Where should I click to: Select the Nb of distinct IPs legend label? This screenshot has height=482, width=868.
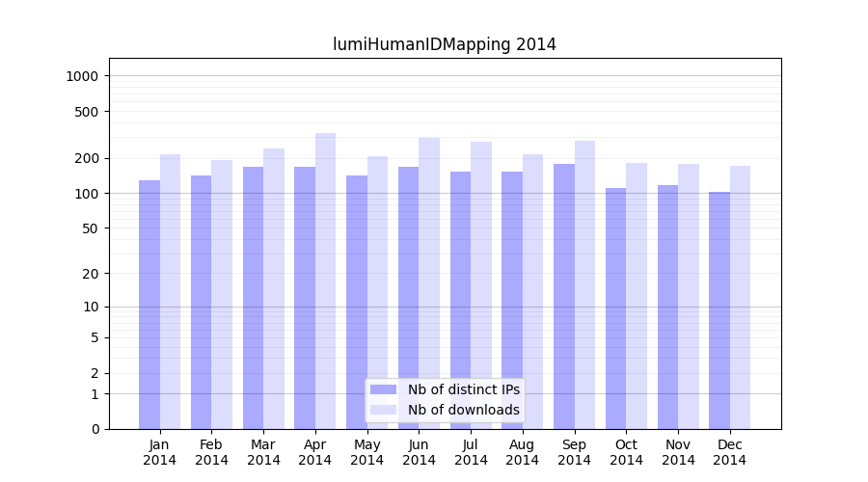point(463,389)
